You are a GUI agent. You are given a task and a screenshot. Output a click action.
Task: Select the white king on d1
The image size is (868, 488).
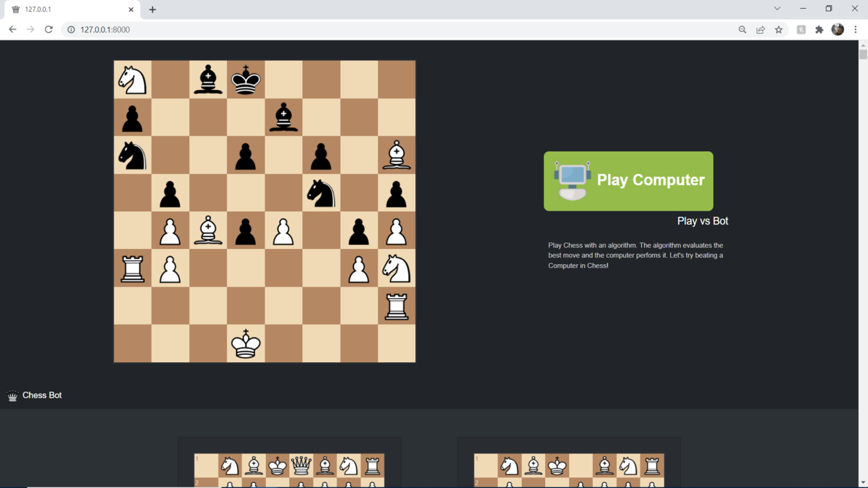pyautogui.click(x=246, y=344)
